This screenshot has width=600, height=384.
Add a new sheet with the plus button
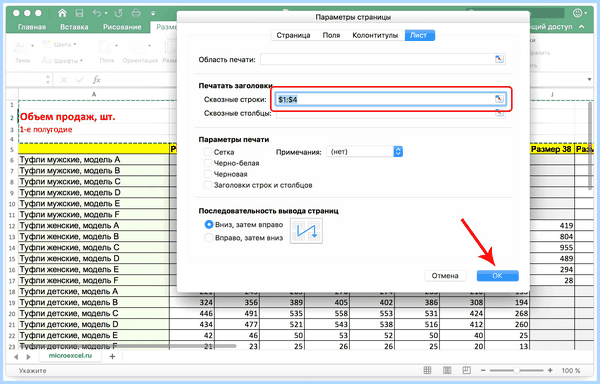tap(112, 356)
